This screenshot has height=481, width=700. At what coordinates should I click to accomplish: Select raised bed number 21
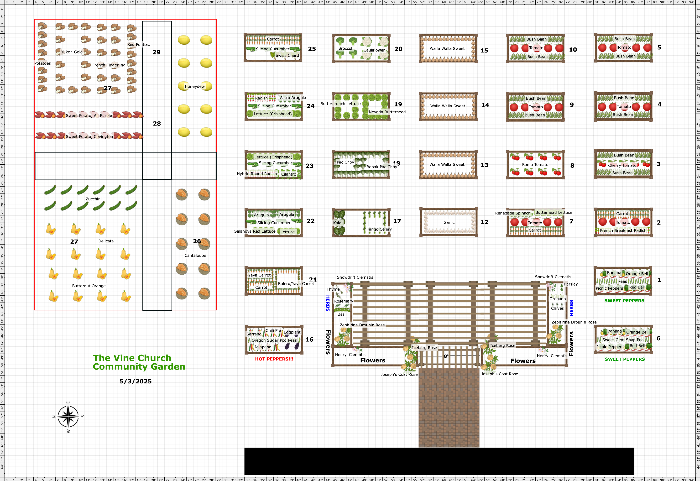tap(274, 281)
